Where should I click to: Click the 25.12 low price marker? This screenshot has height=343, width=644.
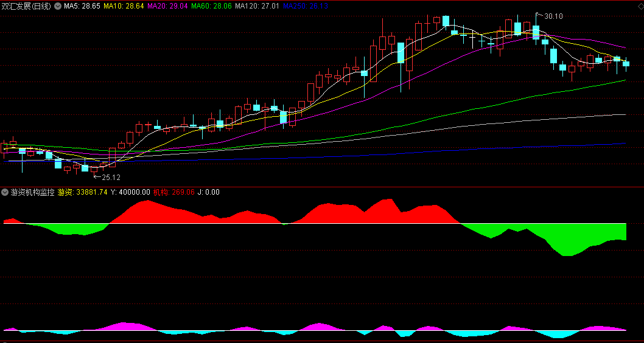111,178
